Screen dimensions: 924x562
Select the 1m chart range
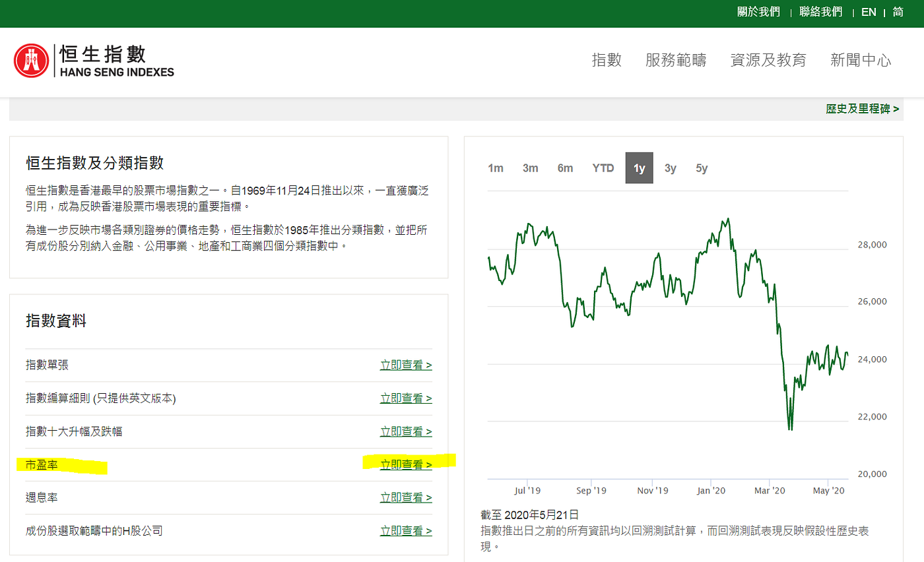point(496,168)
